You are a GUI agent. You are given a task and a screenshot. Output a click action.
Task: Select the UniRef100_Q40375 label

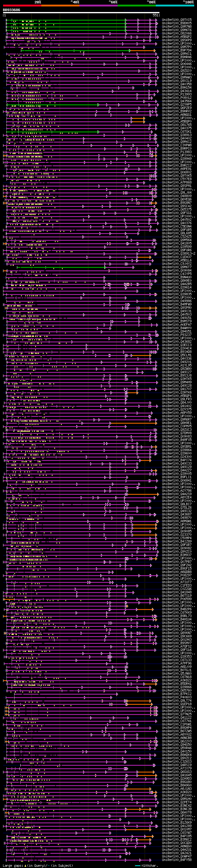coord(176,128)
